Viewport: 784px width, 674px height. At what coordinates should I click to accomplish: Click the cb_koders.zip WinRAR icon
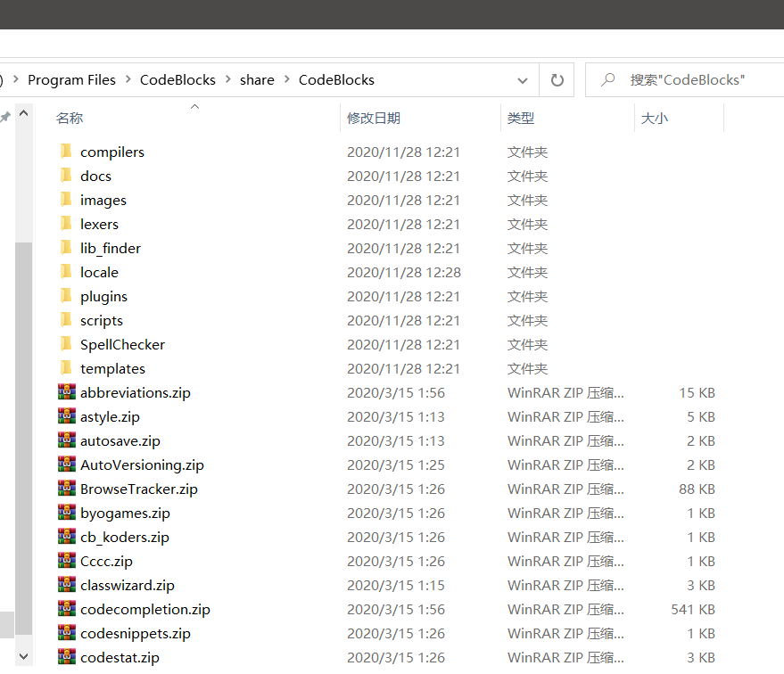click(x=67, y=536)
